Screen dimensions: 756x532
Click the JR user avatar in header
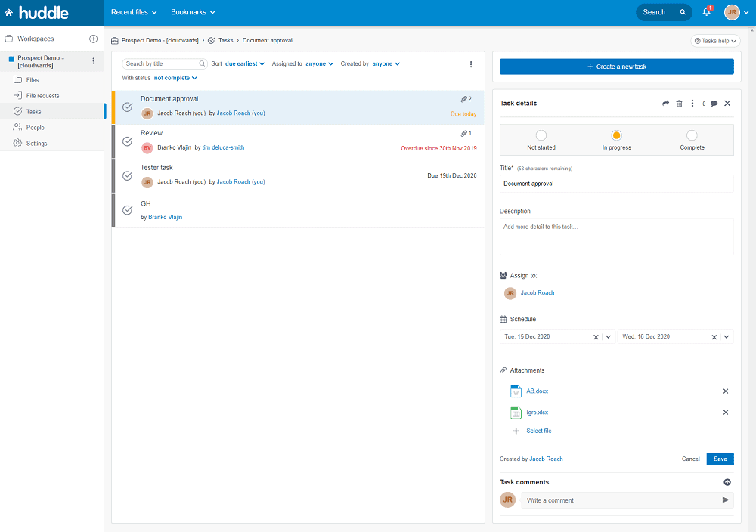732,12
